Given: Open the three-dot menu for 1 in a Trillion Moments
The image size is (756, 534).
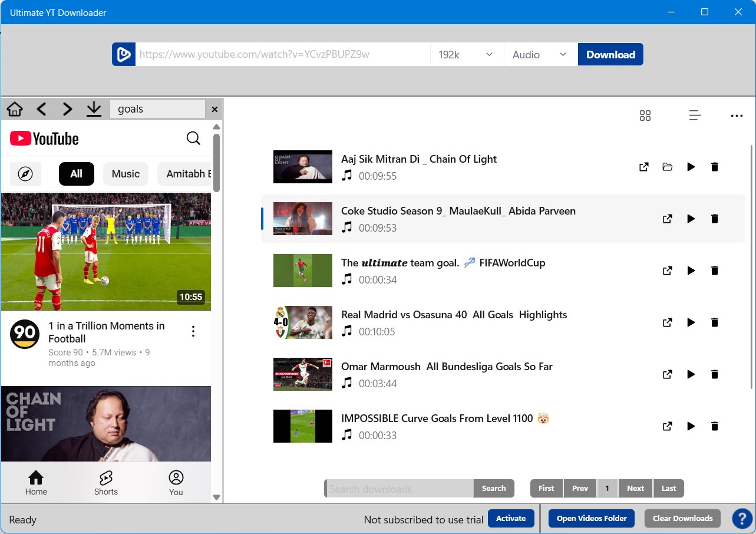Looking at the screenshot, I should [x=193, y=332].
